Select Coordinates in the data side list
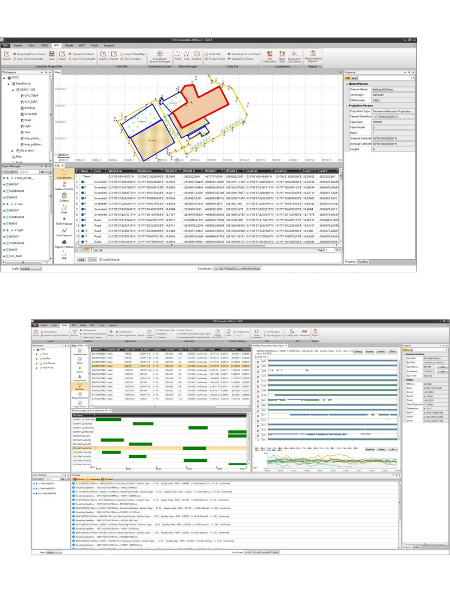450x600 pixels. tap(64, 174)
